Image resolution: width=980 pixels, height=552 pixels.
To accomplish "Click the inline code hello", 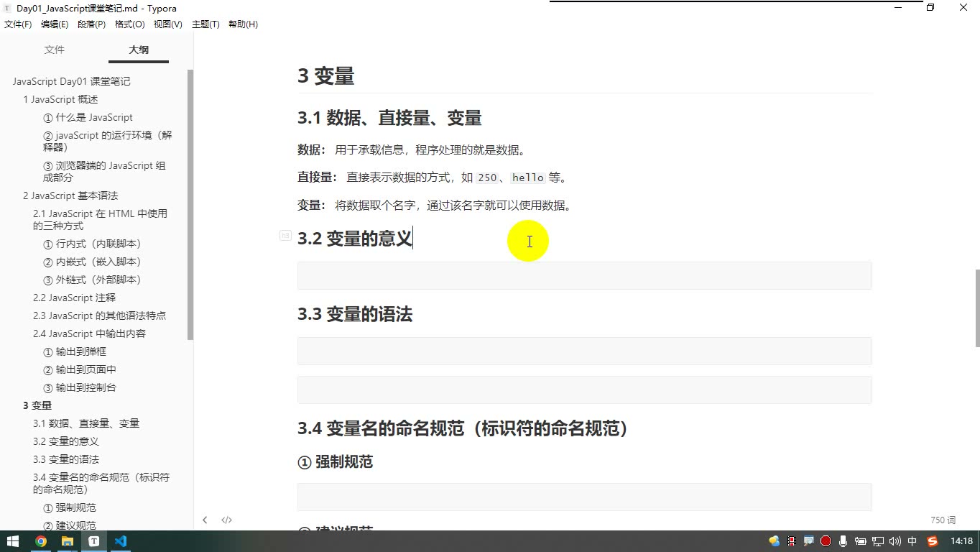I will point(527,178).
